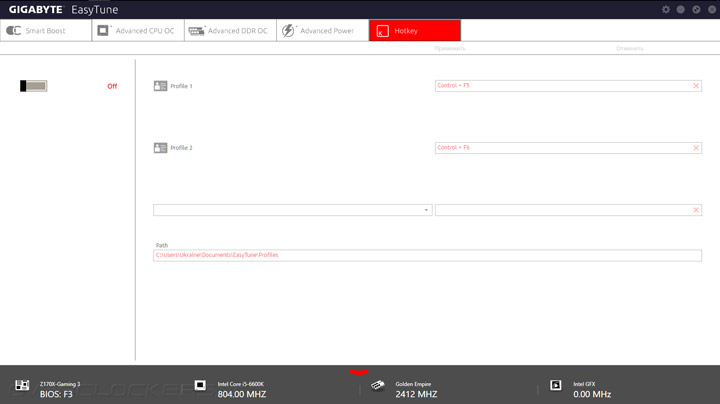
Task: Click the 'Применить' apply button
Action: [450, 48]
